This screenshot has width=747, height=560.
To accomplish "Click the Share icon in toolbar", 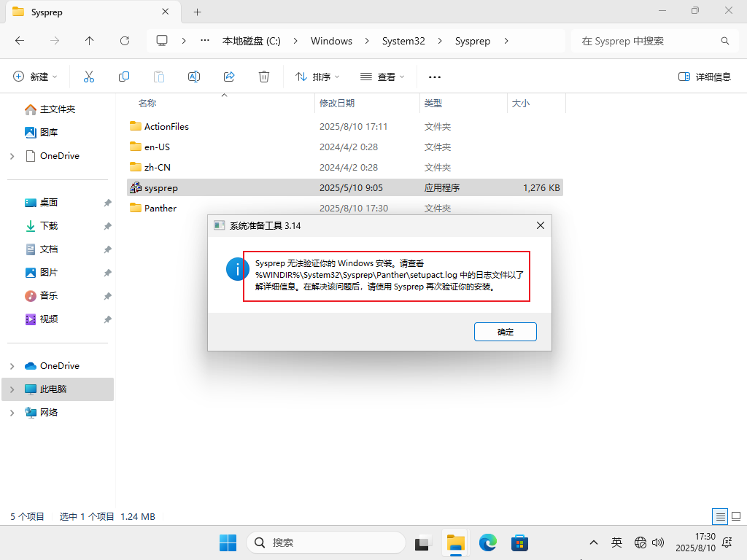I will [x=229, y=77].
